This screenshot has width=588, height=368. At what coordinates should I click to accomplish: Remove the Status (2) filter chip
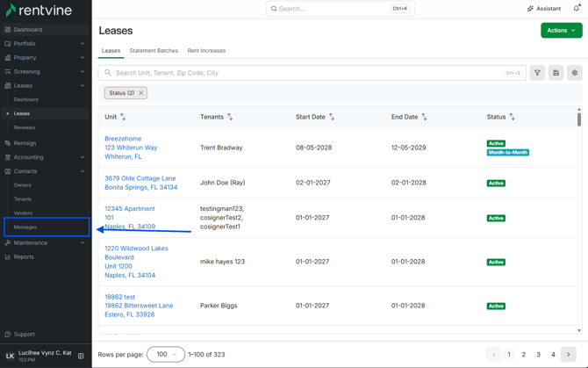141,93
